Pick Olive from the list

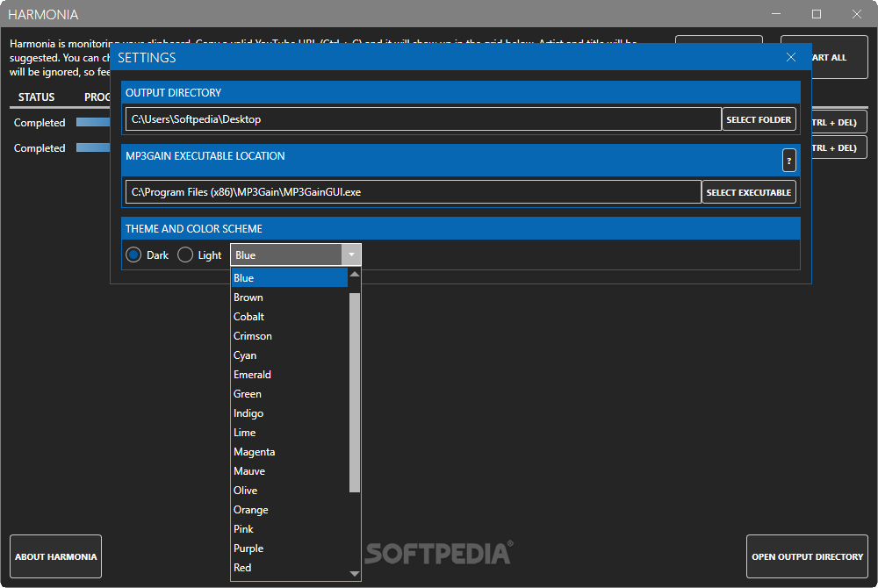(290, 490)
